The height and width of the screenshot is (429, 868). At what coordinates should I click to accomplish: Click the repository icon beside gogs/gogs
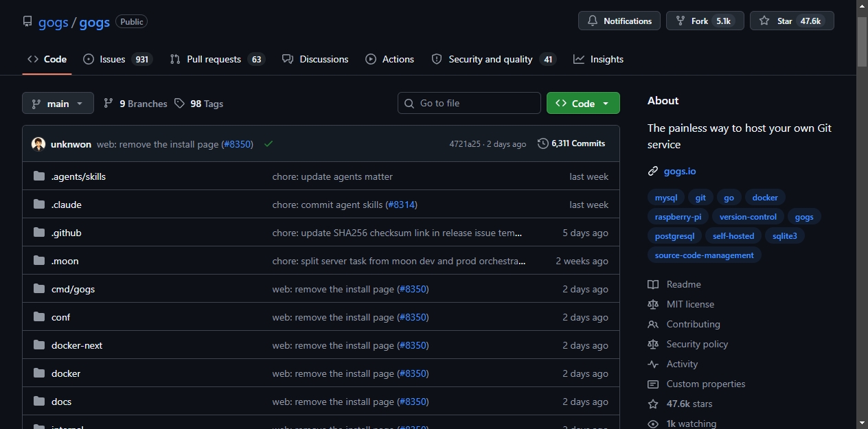click(27, 21)
